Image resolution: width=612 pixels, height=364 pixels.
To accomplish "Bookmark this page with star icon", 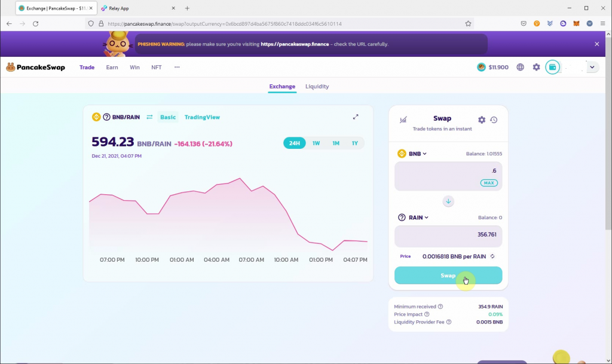I will click(x=468, y=24).
